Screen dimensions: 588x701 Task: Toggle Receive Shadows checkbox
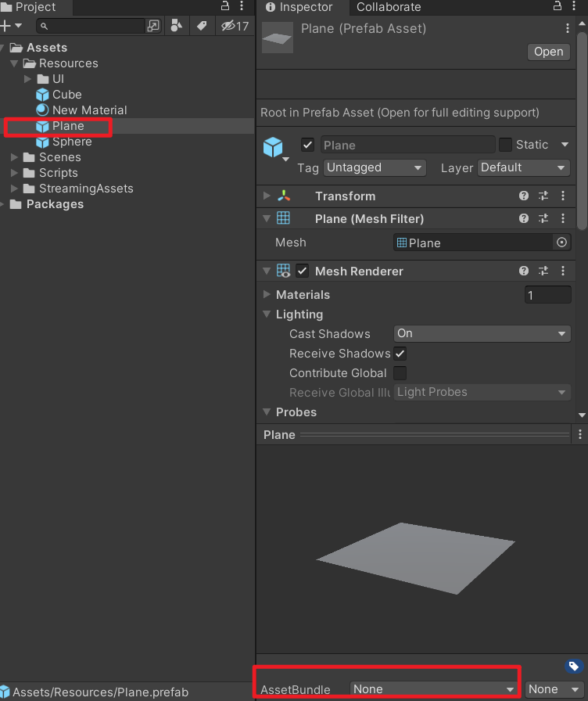click(x=400, y=354)
